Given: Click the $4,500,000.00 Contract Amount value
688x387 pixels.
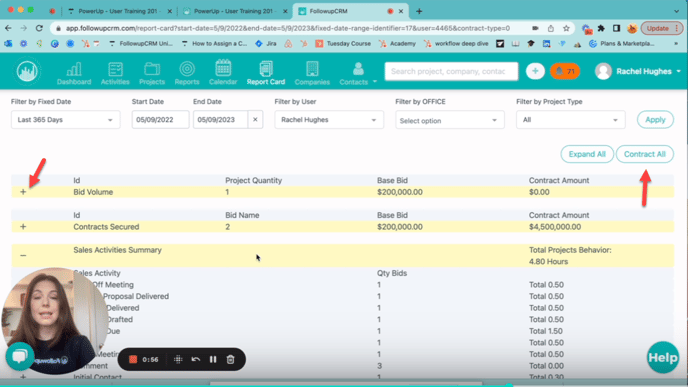Looking at the screenshot, I should pyautogui.click(x=555, y=227).
